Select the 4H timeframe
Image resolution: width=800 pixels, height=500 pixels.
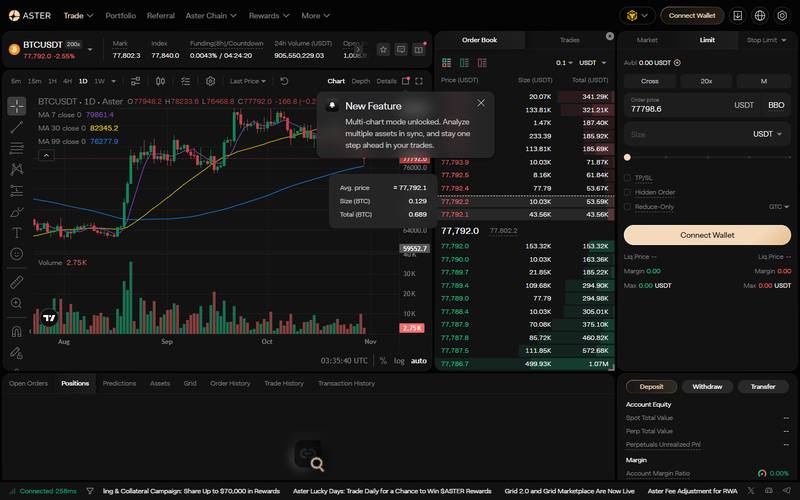point(67,81)
